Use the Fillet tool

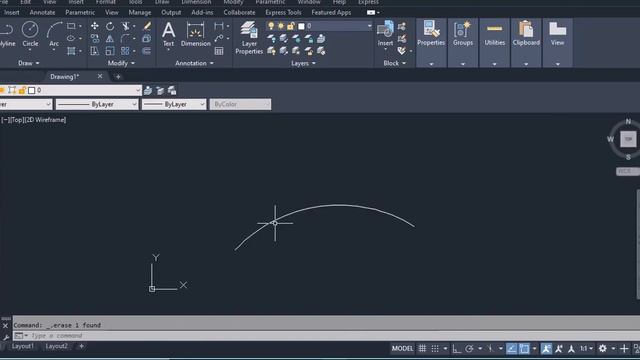[x=125, y=39]
